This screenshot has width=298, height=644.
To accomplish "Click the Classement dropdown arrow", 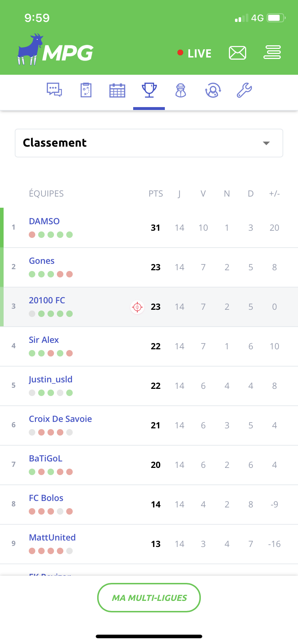I will click(x=266, y=143).
